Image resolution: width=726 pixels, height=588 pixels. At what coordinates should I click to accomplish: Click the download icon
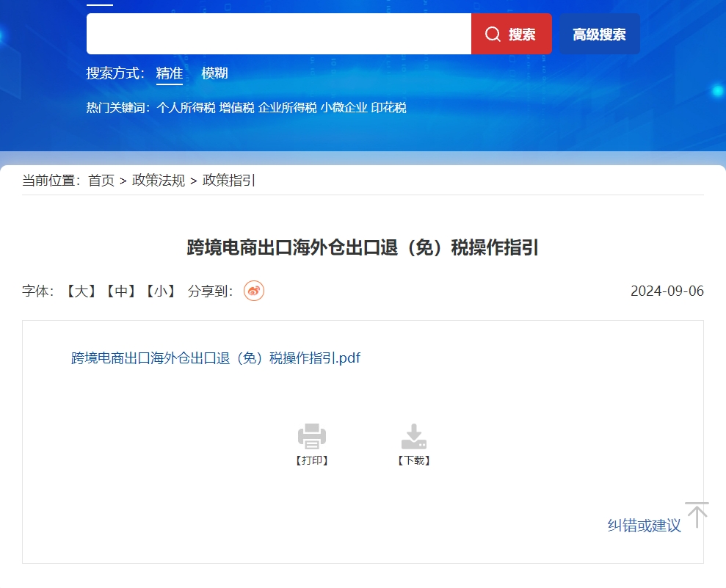click(x=414, y=436)
